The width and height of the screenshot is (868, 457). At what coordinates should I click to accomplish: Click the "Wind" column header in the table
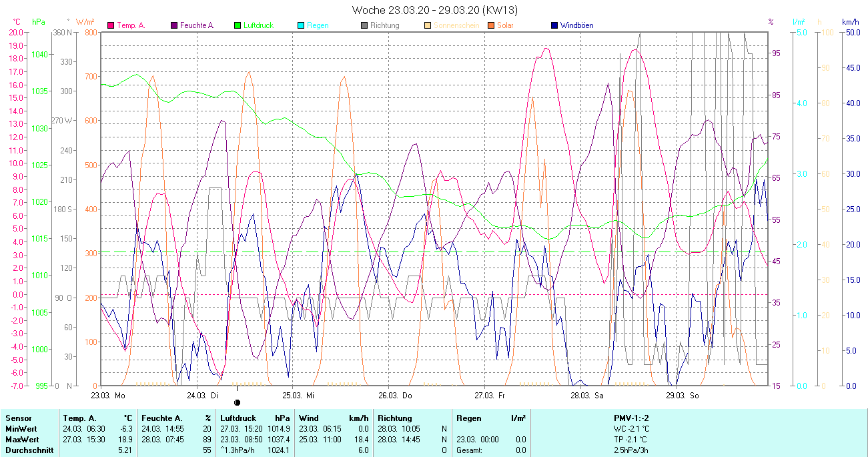tap(308, 418)
